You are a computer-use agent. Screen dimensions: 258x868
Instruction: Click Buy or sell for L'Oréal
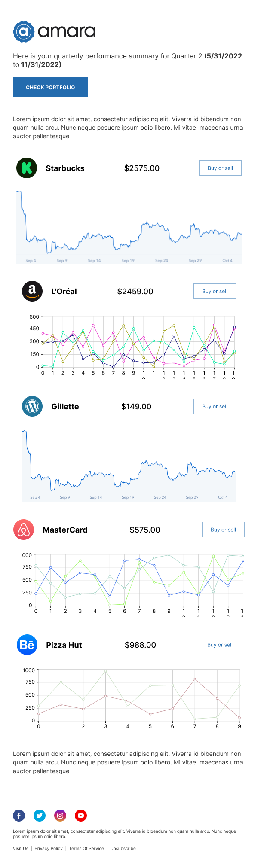[x=215, y=291]
